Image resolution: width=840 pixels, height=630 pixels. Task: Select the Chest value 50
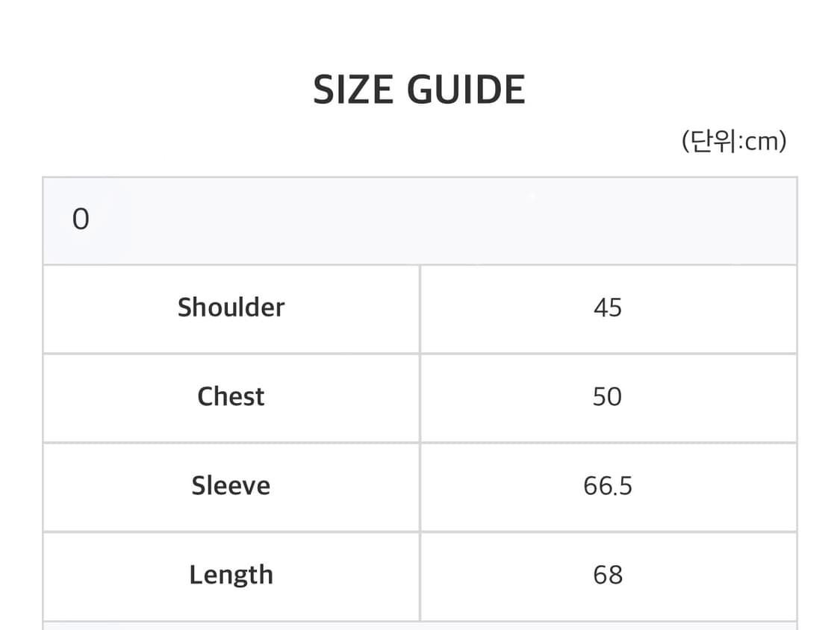pyautogui.click(x=607, y=396)
